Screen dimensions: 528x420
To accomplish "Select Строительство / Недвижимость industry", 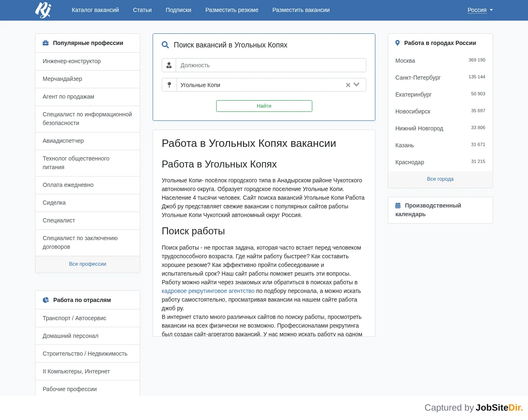I will tap(87, 354).
